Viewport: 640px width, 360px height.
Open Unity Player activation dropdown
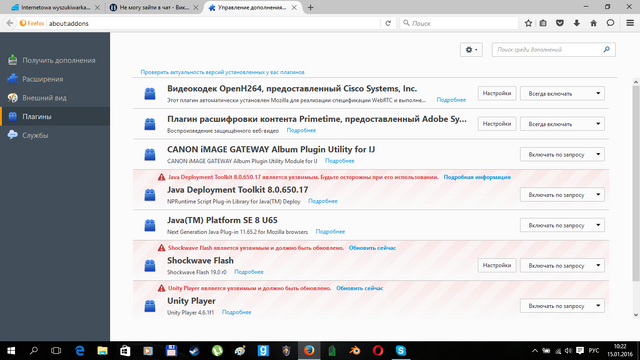tap(562, 306)
